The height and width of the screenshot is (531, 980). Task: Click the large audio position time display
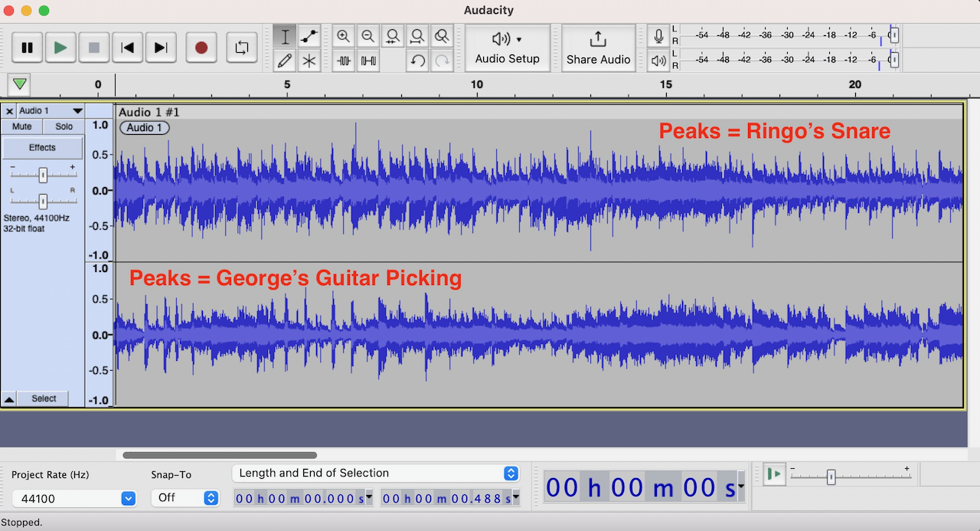(641, 487)
